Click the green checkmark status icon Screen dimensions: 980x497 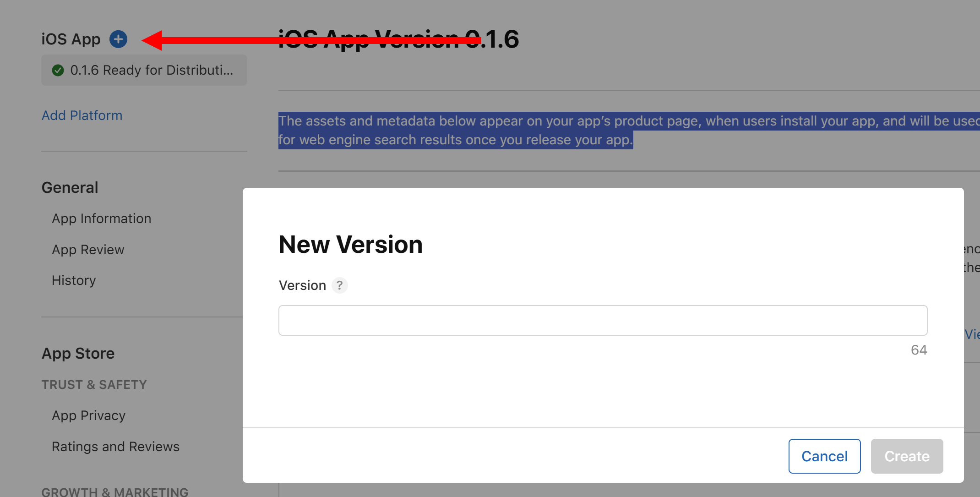(x=58, y=70)
